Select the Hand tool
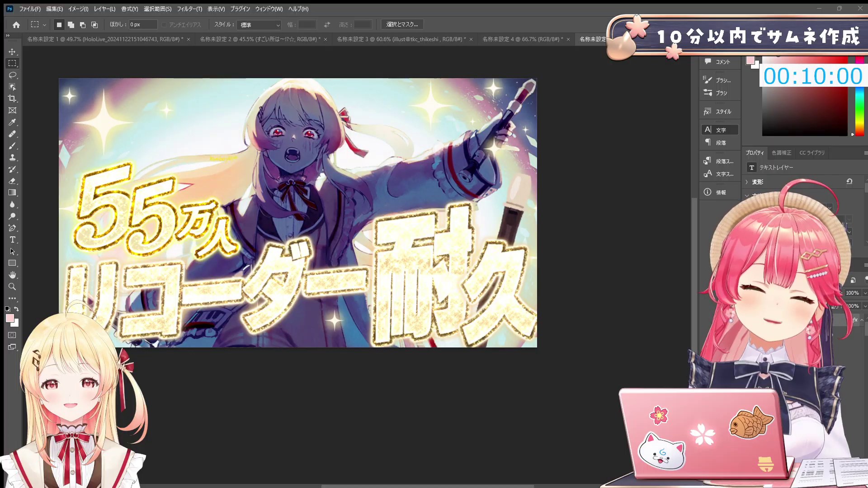This screenshot has width=868, height=488. coord(12,275)
